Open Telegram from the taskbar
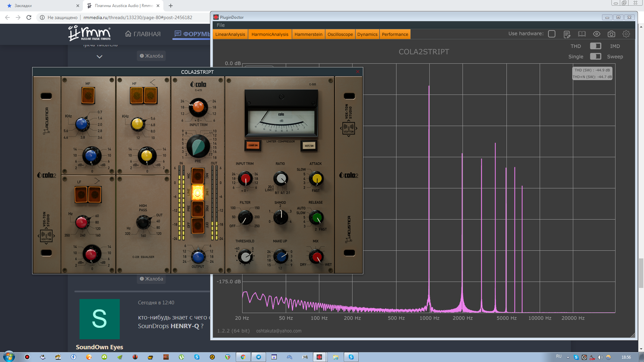Screen dimensions: 644x362 point(258,357)
